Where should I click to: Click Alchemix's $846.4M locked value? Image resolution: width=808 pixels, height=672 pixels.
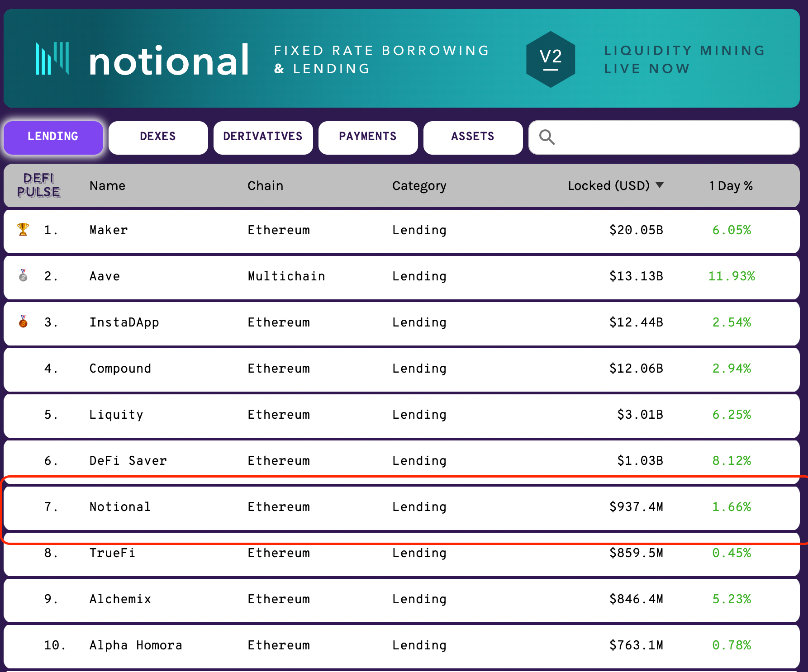click(x=636, y=599)
